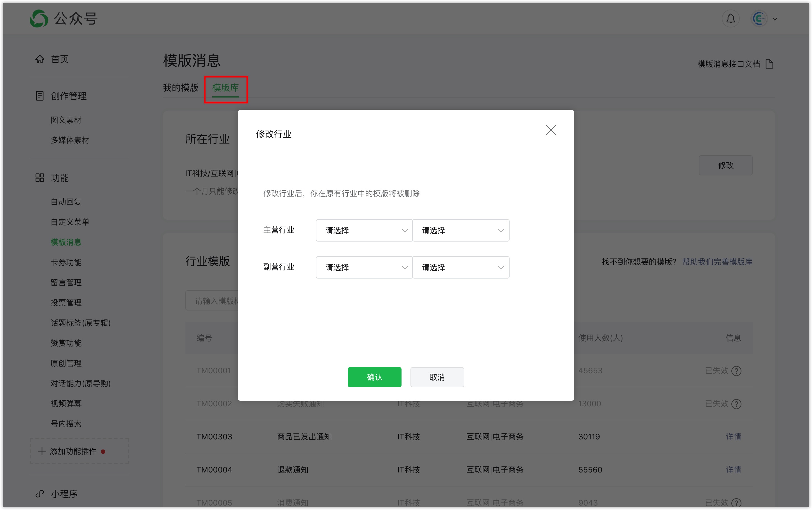This screenshot has width=812, height=510.
Task: Go to 首页 in sidebar
Action: click(60, 59)
